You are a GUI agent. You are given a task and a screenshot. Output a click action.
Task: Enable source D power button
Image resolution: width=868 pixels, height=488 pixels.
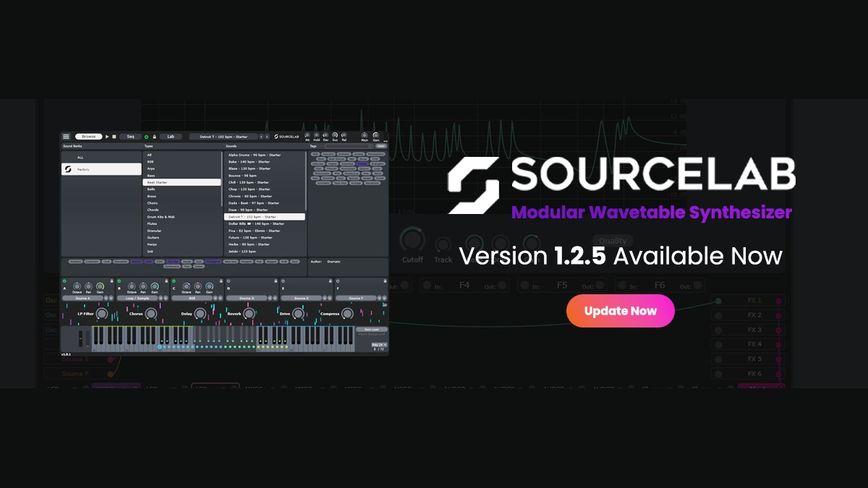coord(228,281)
